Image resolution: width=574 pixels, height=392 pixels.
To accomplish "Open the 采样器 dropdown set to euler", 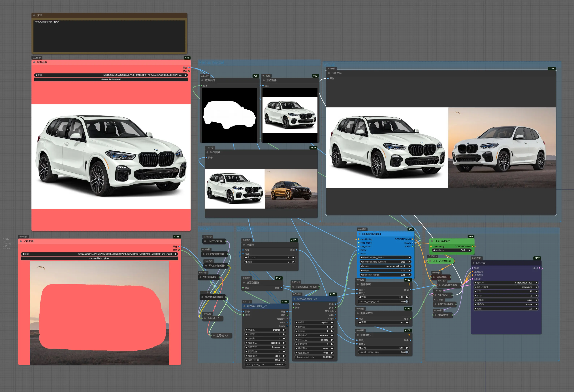I will pos(506,300).
